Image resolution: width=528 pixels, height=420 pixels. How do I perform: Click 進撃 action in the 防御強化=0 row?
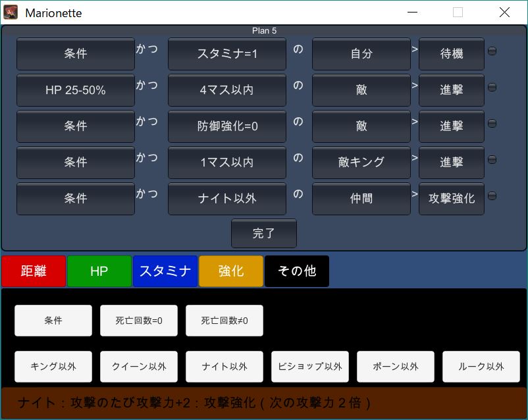coord(452,126)
